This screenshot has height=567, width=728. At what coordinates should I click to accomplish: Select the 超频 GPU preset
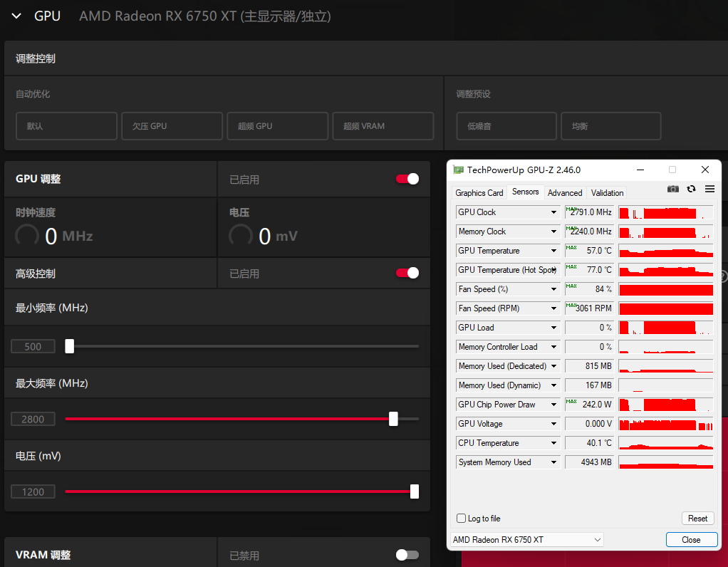pyautogui.click(x=277, y=126)
